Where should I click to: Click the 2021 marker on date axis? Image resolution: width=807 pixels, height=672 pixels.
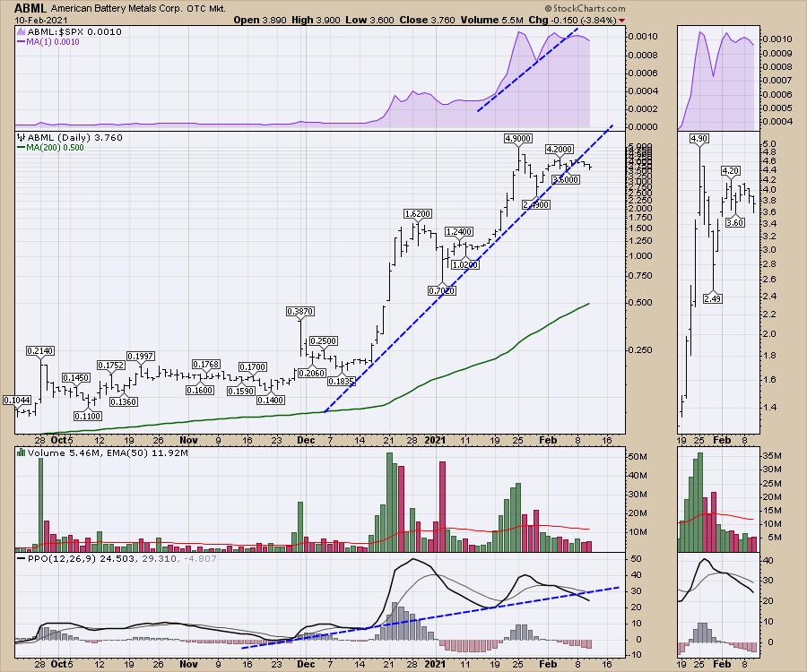(435, 440)
